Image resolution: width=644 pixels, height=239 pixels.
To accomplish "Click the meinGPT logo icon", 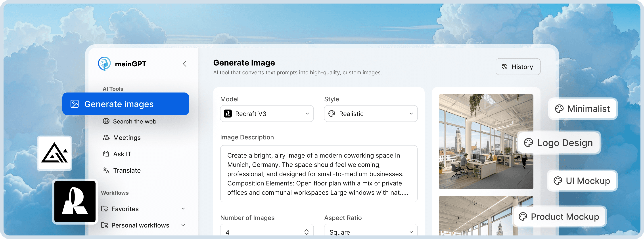I will coord(104,64).
